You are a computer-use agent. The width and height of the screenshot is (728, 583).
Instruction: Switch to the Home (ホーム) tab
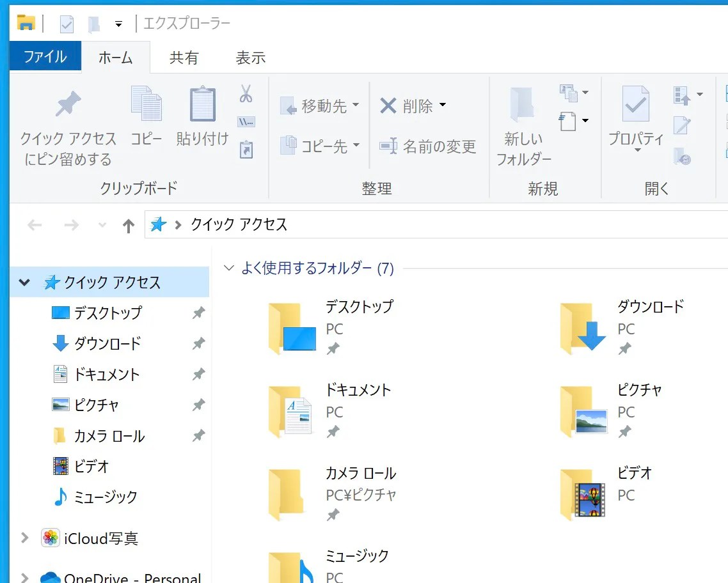click(x=116, y=58)
